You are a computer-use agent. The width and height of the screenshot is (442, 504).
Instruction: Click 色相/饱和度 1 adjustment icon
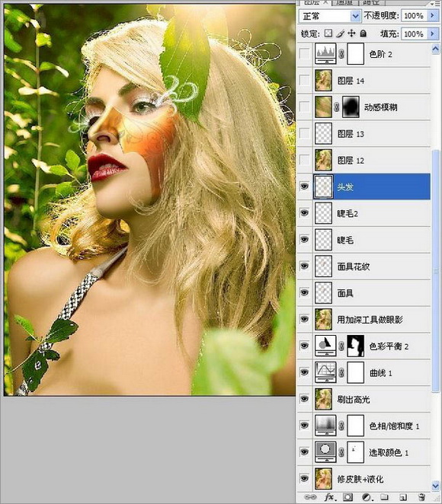click(325, 426)
